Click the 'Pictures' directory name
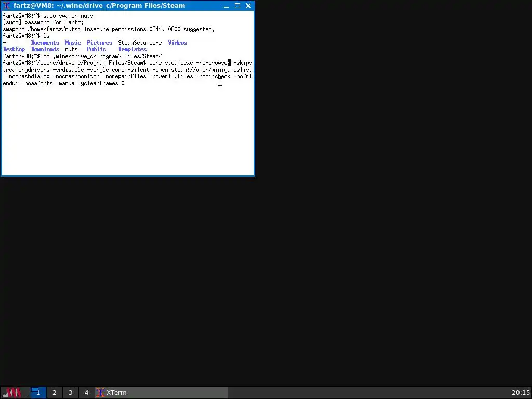The image size is (532, 399). pyautogui.click(x=99, y=43)
